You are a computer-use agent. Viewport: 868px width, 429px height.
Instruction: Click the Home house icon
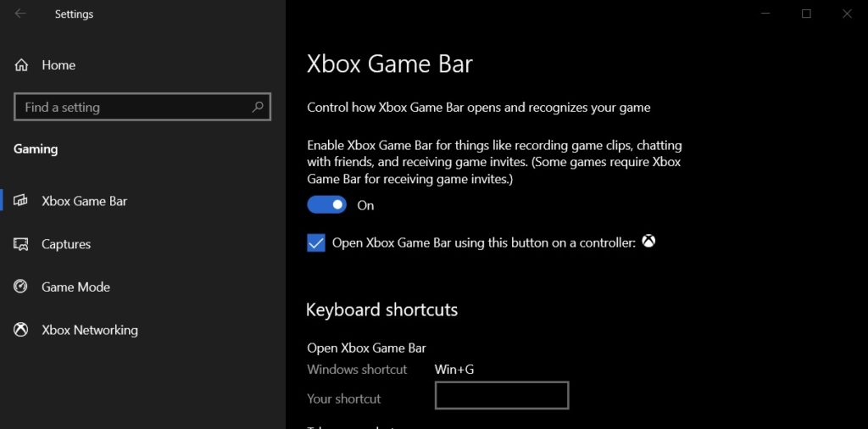pyautogui.click(x=21, y=65)
